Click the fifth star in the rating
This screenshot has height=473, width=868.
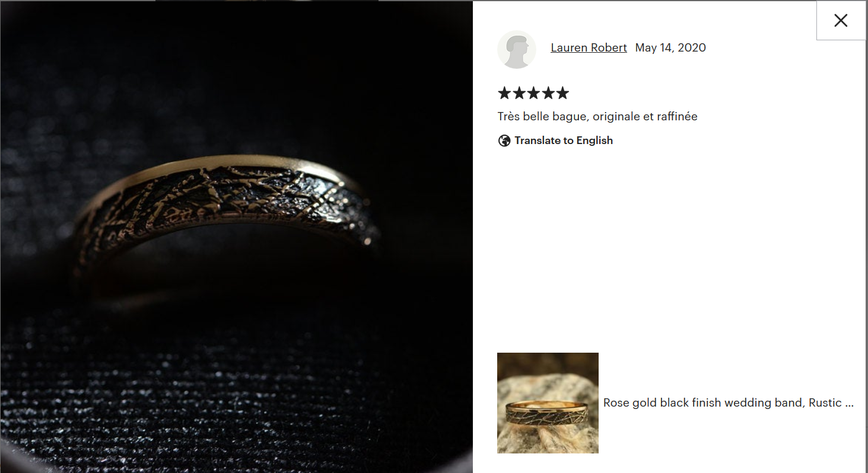click(562, 93)
